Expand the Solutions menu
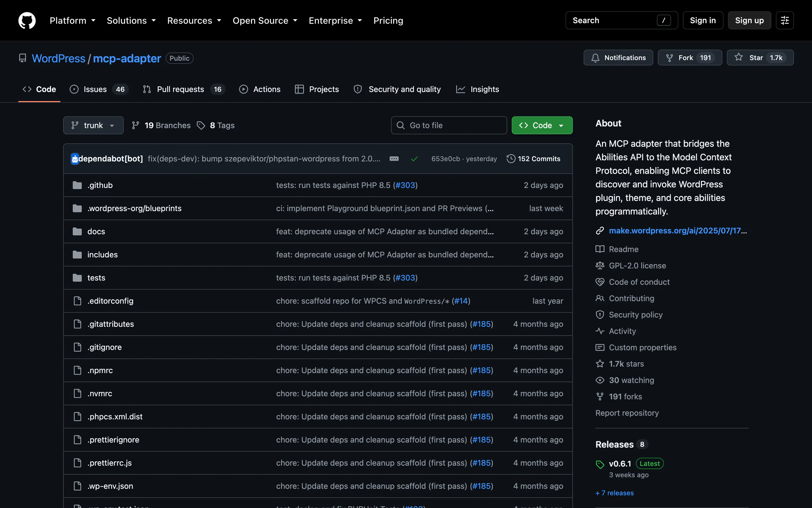This screenshot has width=812, height=508. 131,21
